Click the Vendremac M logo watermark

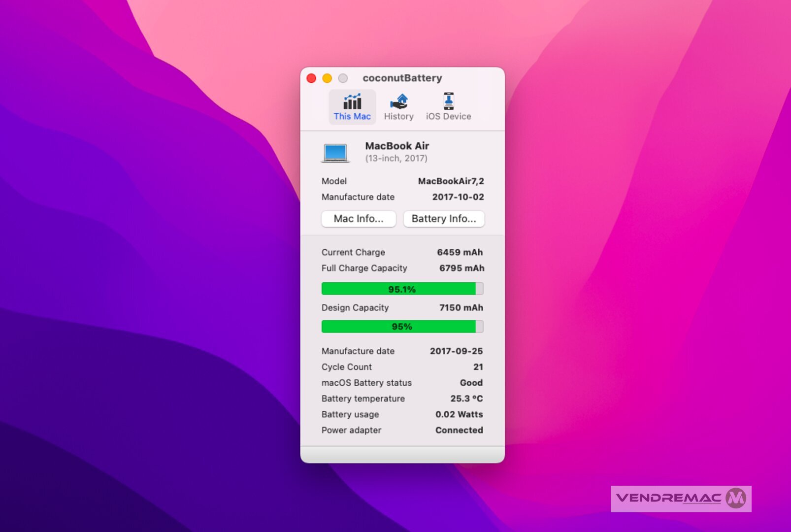click(x=736, y=499)
